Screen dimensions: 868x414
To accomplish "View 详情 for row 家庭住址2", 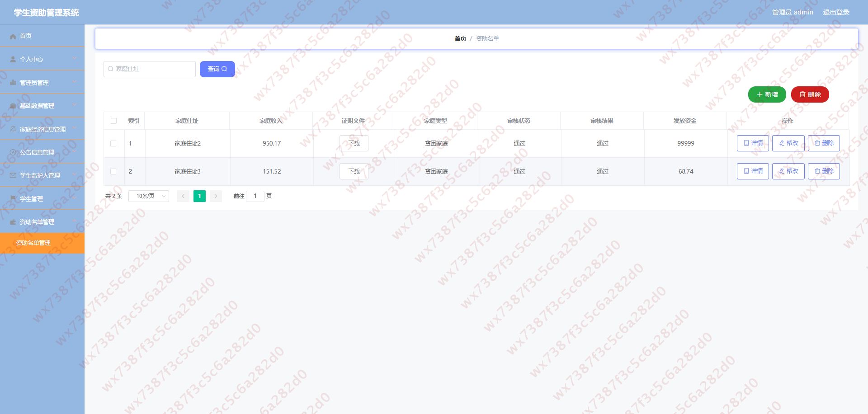I will point(753,143).
